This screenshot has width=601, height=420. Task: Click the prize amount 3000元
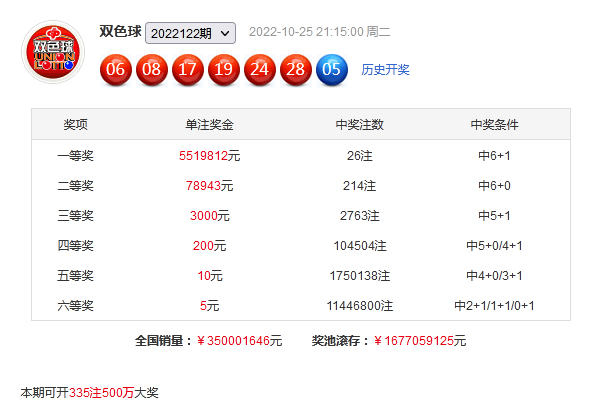click(x=210, y=216)
